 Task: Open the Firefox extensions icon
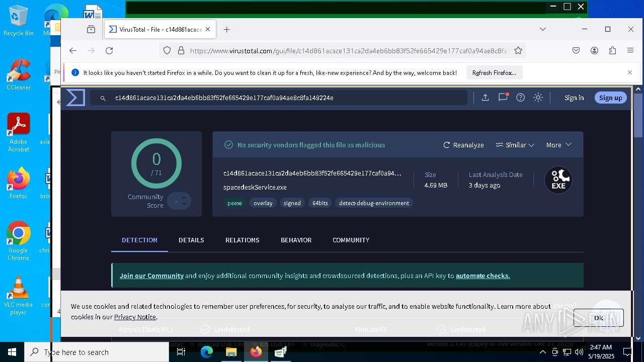(612, 50)
